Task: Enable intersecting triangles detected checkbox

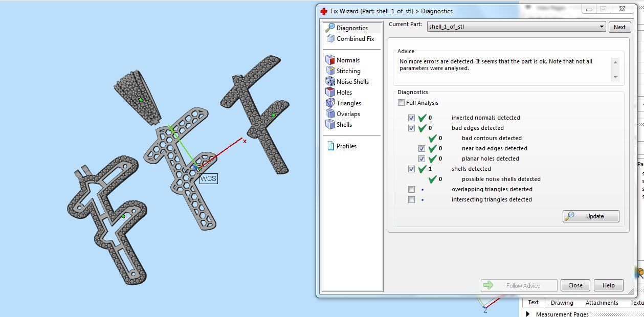Action: (411, 199)
